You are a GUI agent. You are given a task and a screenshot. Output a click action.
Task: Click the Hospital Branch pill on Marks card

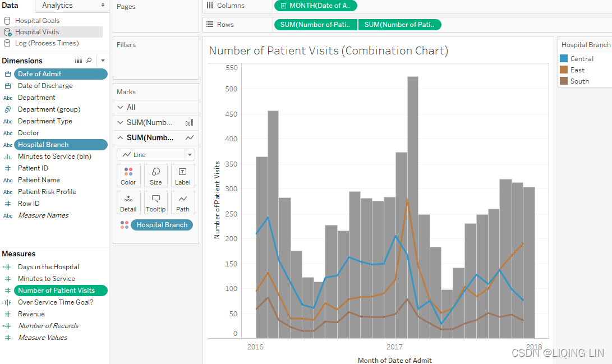[x=162, y=225]
